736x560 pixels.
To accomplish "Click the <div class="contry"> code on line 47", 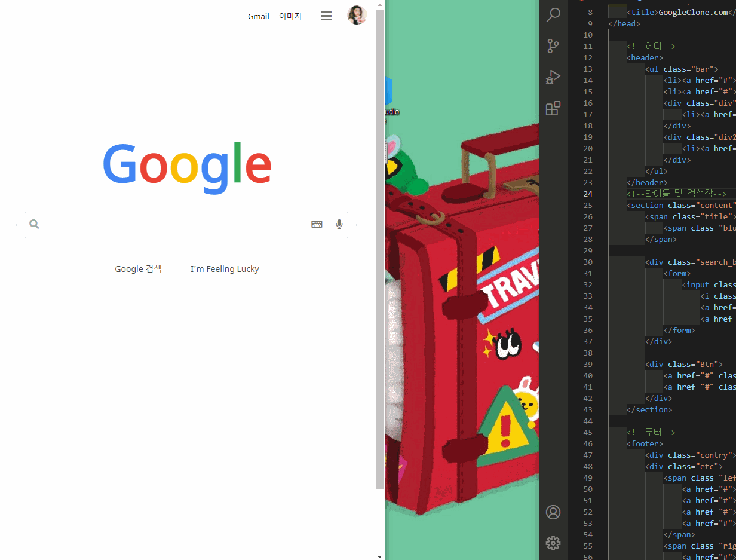I will click(691, 455).
